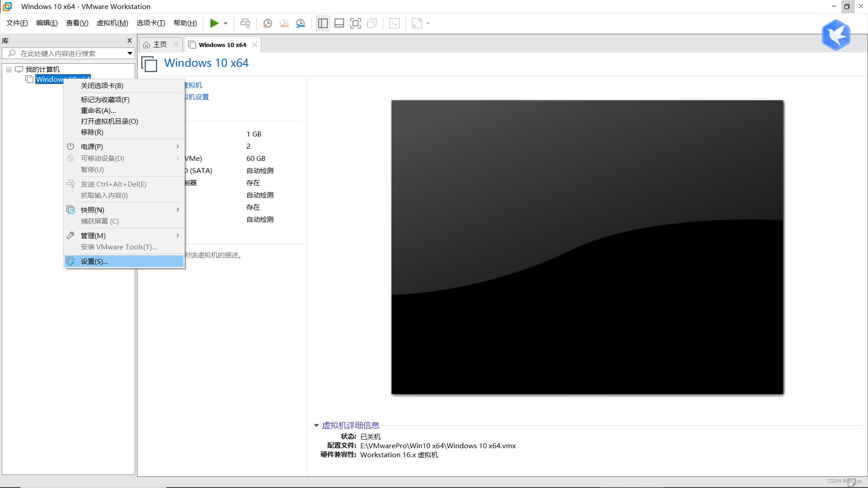Choose 移除(R) from context menu
The height and width of the screenshot is (488, 868).
point(124,132)
